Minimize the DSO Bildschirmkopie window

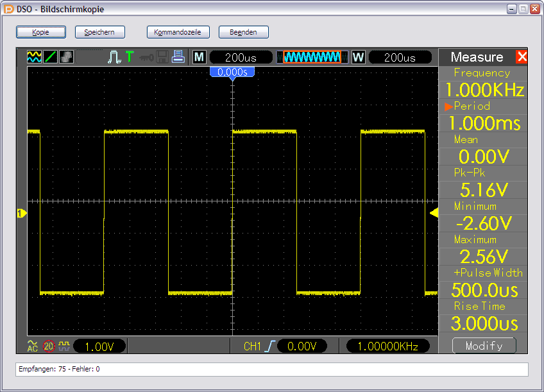point(512,9)
